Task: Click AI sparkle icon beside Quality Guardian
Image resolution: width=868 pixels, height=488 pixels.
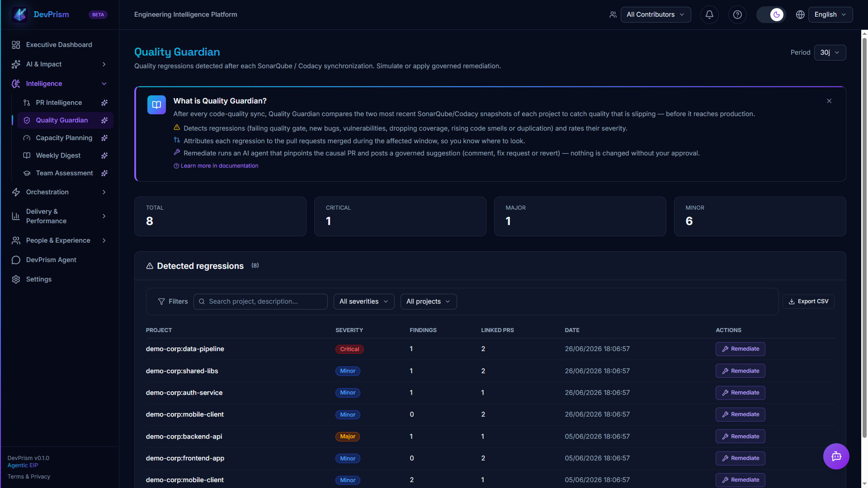Action: coord(104,120)
